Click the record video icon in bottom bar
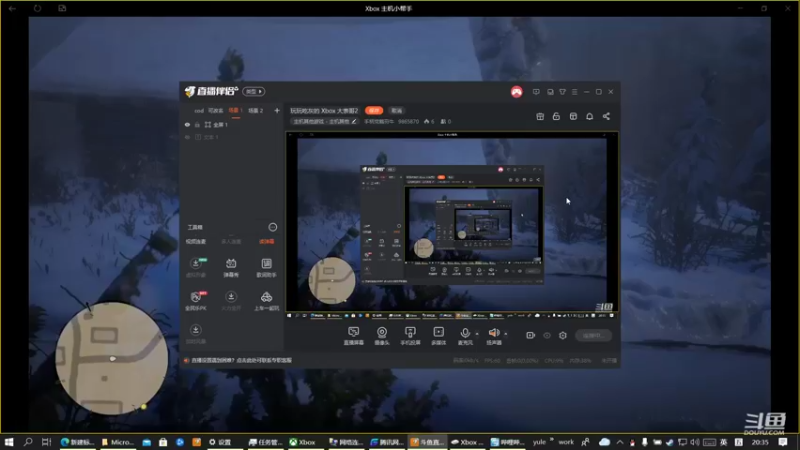 531,335
